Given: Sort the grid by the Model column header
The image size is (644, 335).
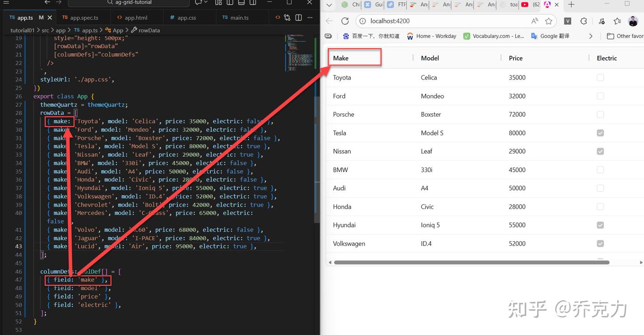Looking at the screenshot, I should point(430,58).
